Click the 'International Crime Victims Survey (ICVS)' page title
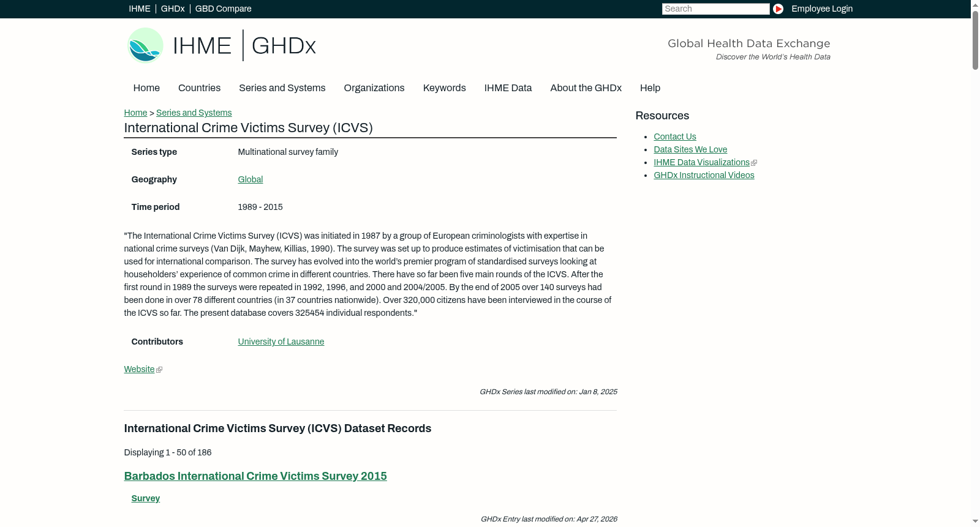The width and height of the screenshot is (980, 527). point(249,128)
